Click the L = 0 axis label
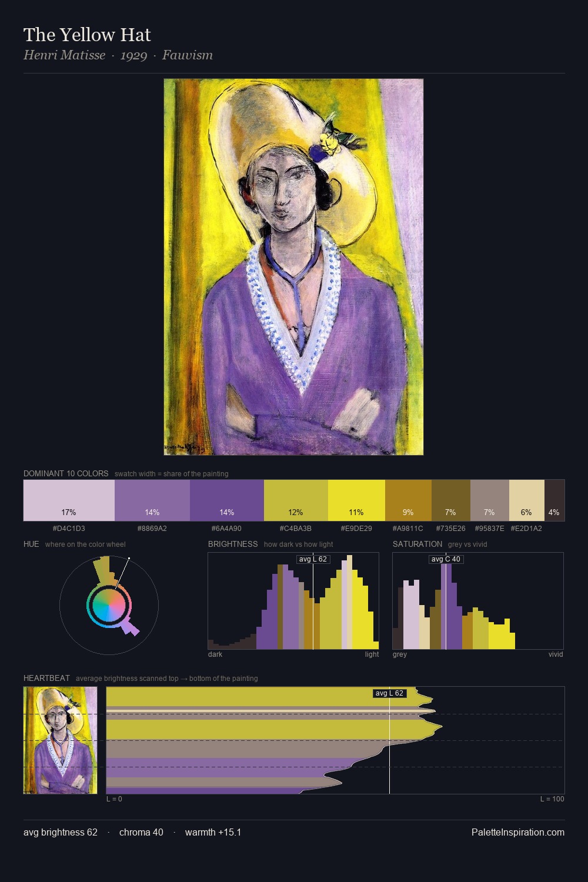This screenshot has width=588, height=882. pyautogui.click(x=114, y=799)
